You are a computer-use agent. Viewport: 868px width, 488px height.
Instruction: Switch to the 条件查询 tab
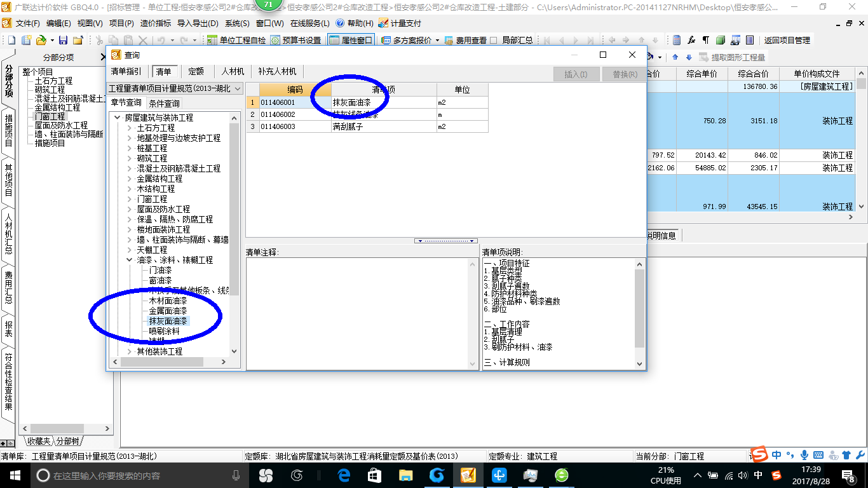[164, 103]
